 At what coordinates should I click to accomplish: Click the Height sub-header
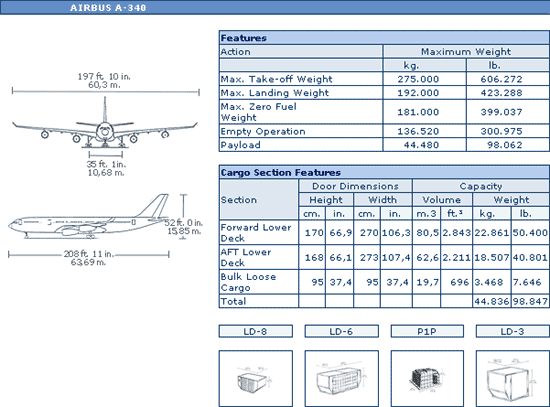tap(326, 200)
